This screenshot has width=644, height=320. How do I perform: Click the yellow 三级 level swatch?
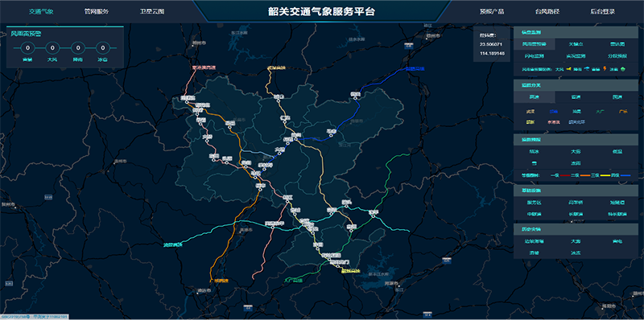605,175
